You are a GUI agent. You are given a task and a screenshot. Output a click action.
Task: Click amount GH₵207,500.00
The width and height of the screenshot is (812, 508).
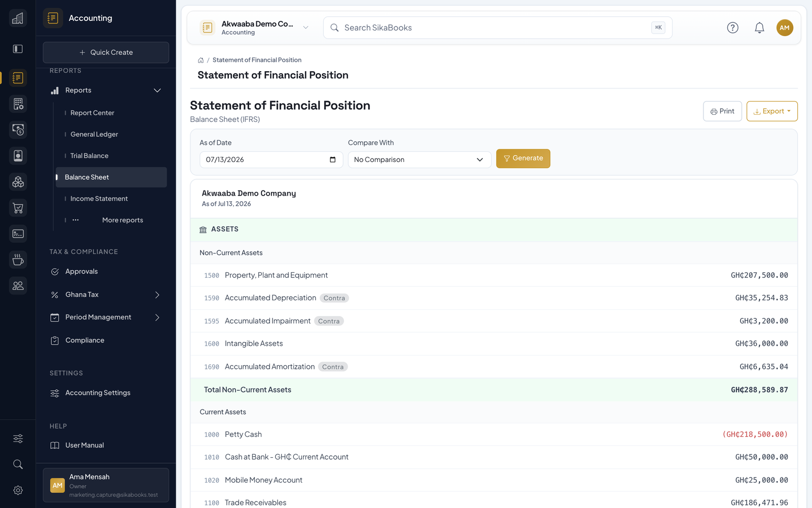(759, 275)
